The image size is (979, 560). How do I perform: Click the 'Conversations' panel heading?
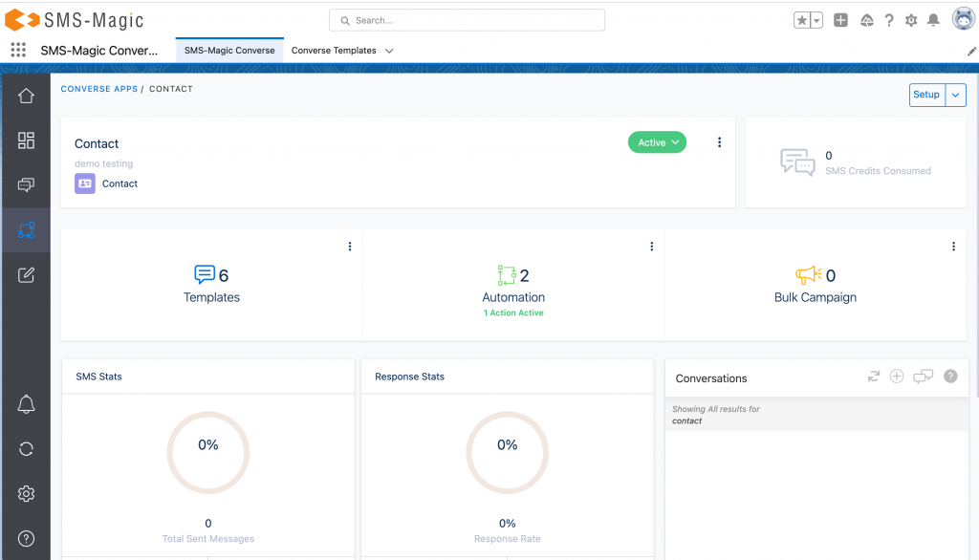(x=711, y=378)
